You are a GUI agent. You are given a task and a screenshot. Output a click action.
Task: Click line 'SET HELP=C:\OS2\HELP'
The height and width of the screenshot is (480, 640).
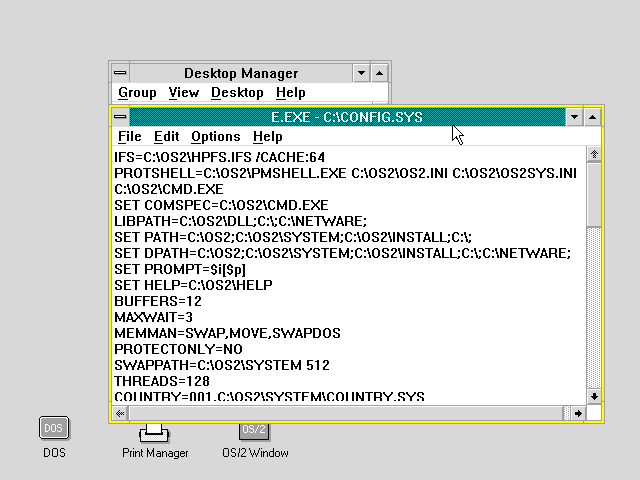tap(193, 285)
